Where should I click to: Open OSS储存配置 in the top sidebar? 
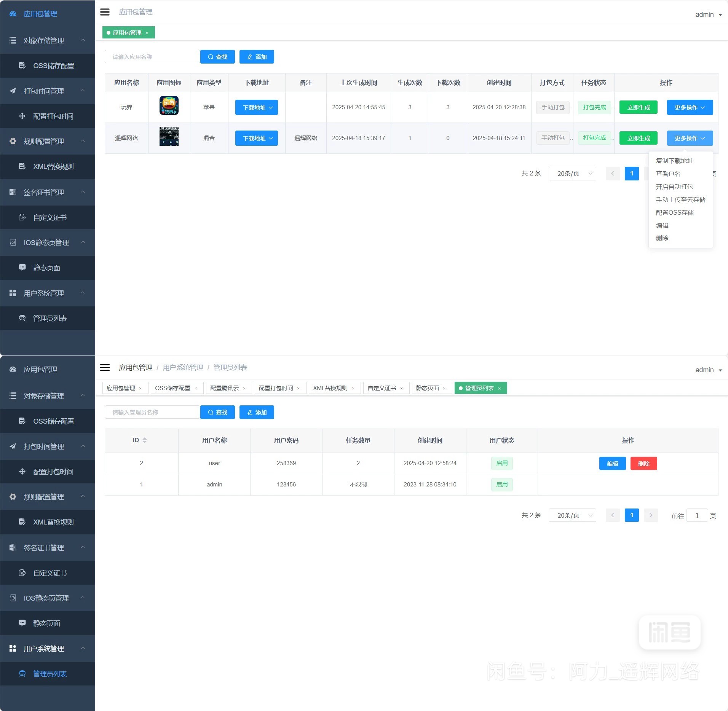pos(53,66)
